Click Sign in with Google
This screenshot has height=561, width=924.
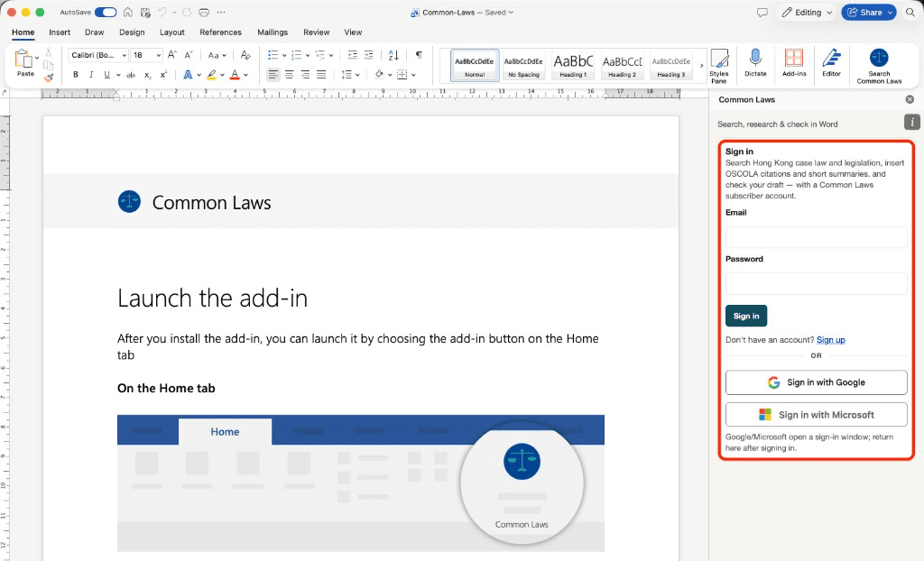(x=816, y=382)
